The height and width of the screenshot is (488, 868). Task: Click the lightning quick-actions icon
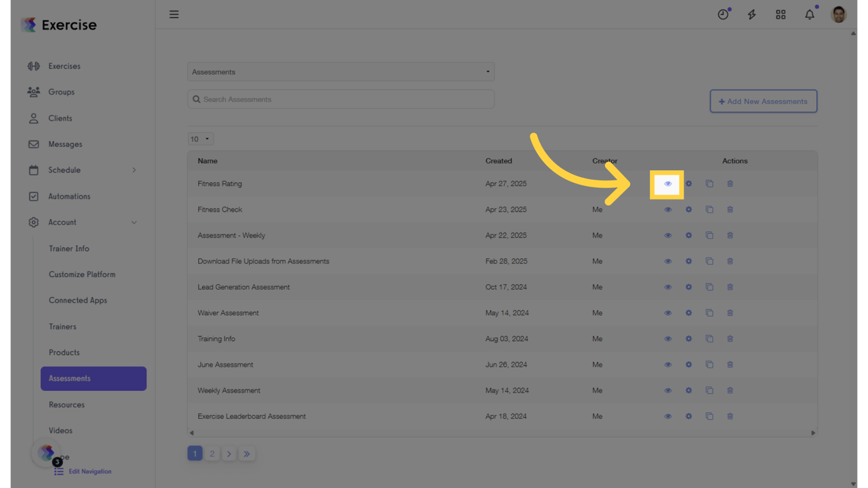click(x=752, y=14)
